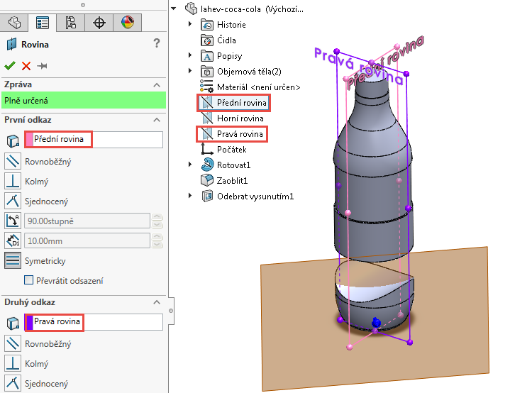Viewport: 532px width, 393px height.
Task: Toggle Sjednocený for the second reference
Action: (13, 383)
